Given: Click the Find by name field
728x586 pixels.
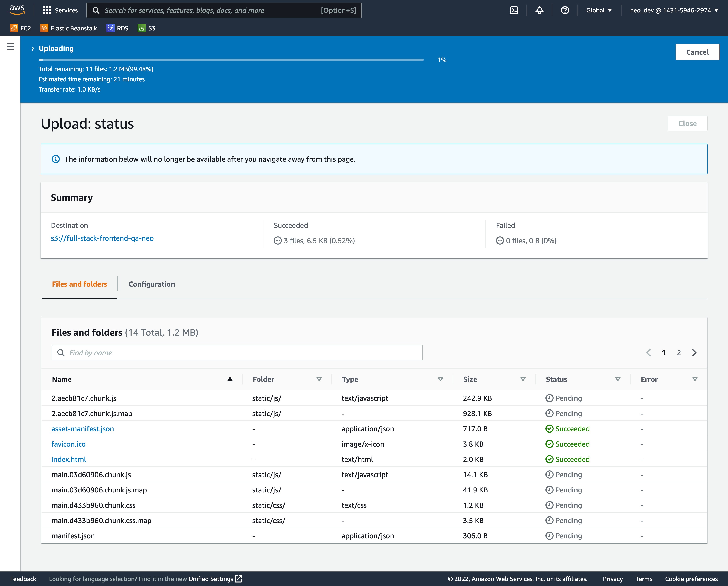Looking at the screenshot, I should click(237, 353).
